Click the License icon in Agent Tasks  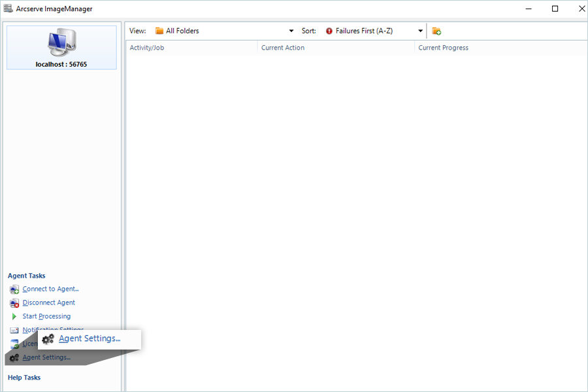(14, 344)
